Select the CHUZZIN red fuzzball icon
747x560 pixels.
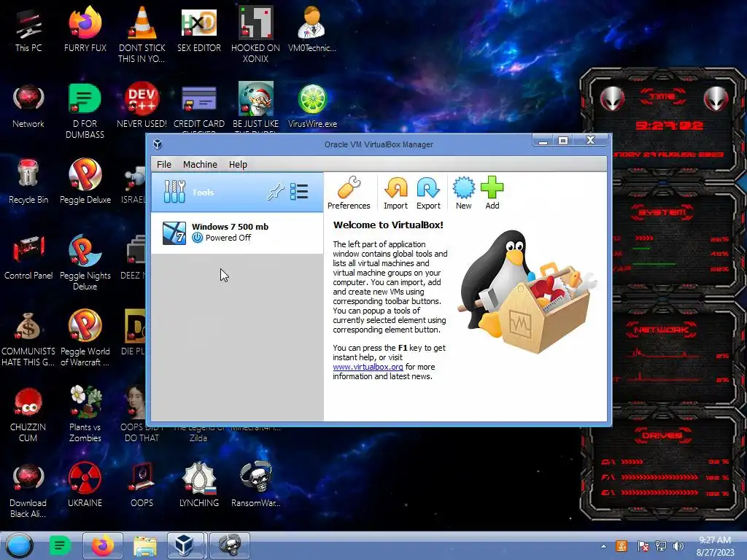(28, 414)
